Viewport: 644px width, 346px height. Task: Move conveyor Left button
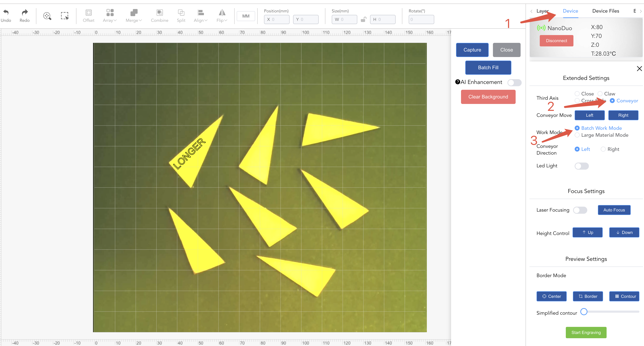tap(590, 115)
